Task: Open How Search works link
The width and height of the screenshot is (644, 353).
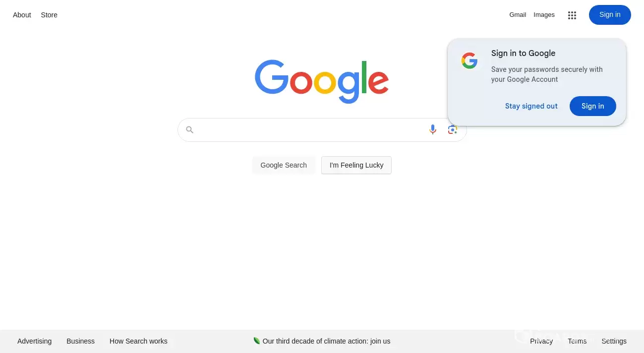Action: click(138, 341)
